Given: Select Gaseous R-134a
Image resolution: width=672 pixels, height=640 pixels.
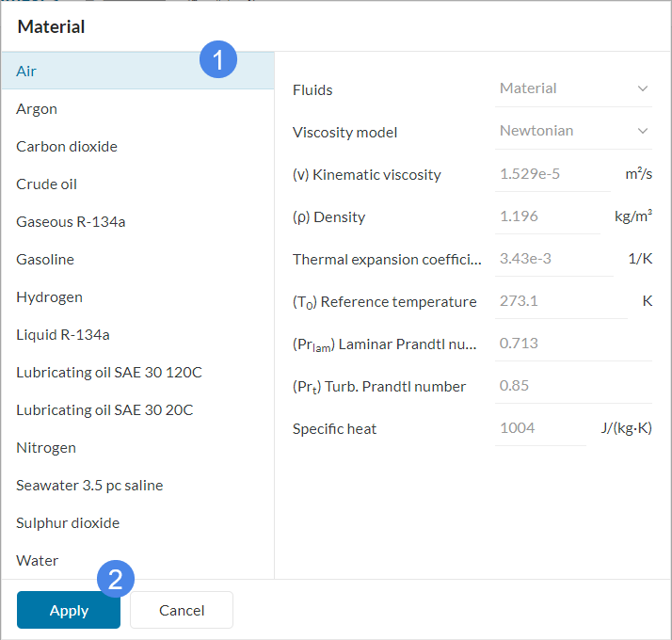Looking at the screenshot, I should pyautogui.click(x=137, y=222).
